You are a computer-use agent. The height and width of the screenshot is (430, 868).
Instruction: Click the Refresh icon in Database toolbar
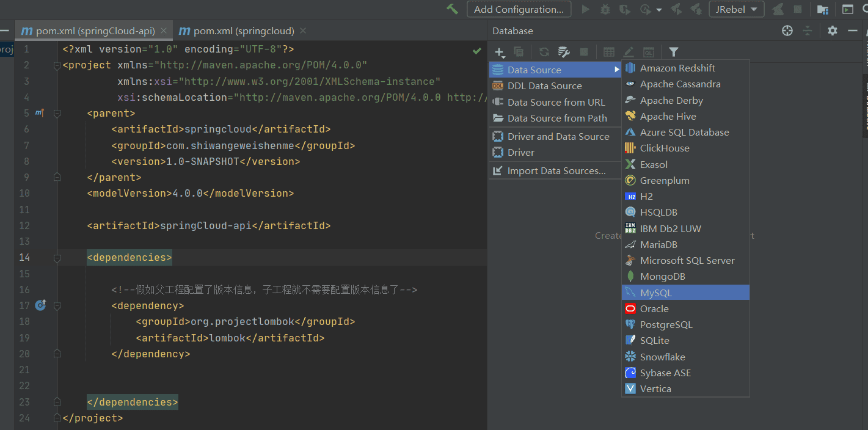(x=544, y=53)
